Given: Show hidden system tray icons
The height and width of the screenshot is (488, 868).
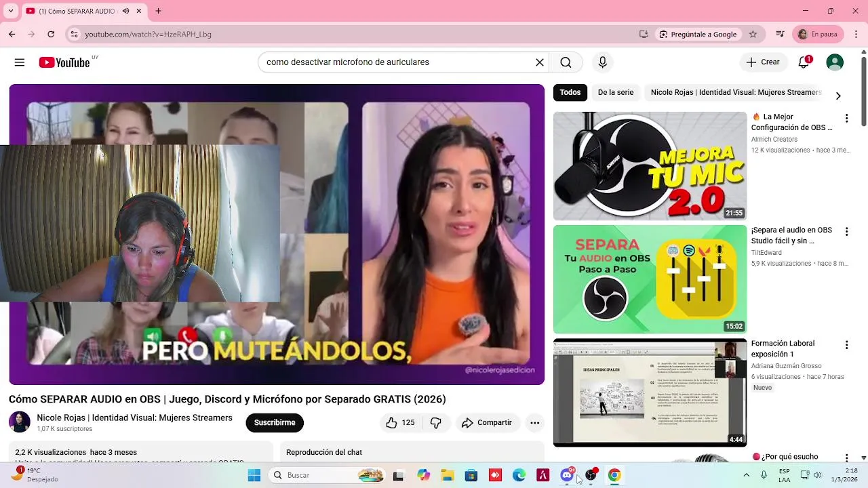Looking at the screenshot, I should [x=747, y=475].
